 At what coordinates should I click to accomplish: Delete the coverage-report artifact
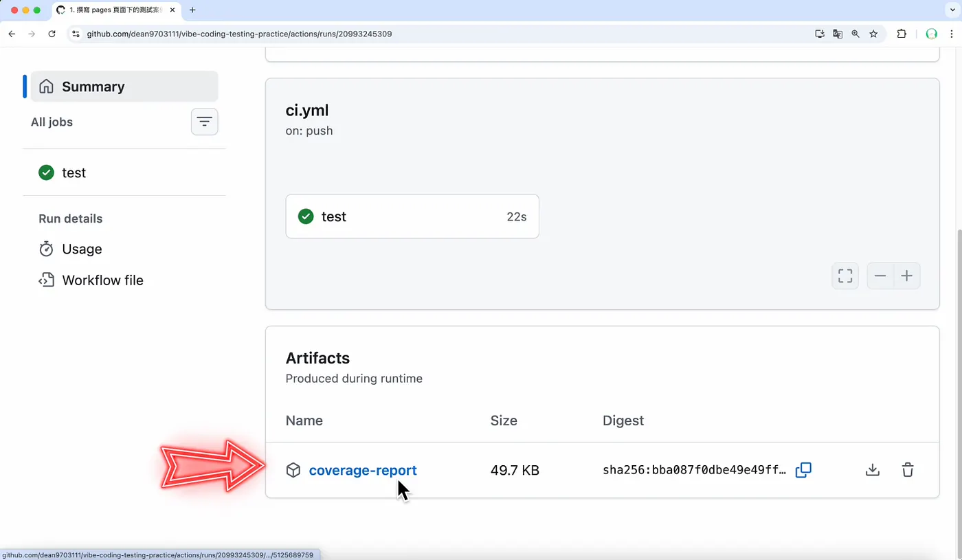point(908,470)
